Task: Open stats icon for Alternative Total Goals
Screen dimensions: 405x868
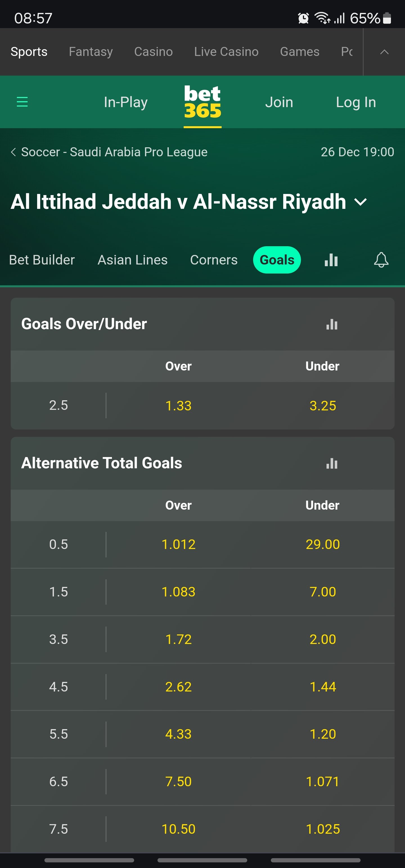Action: point(332,463)
